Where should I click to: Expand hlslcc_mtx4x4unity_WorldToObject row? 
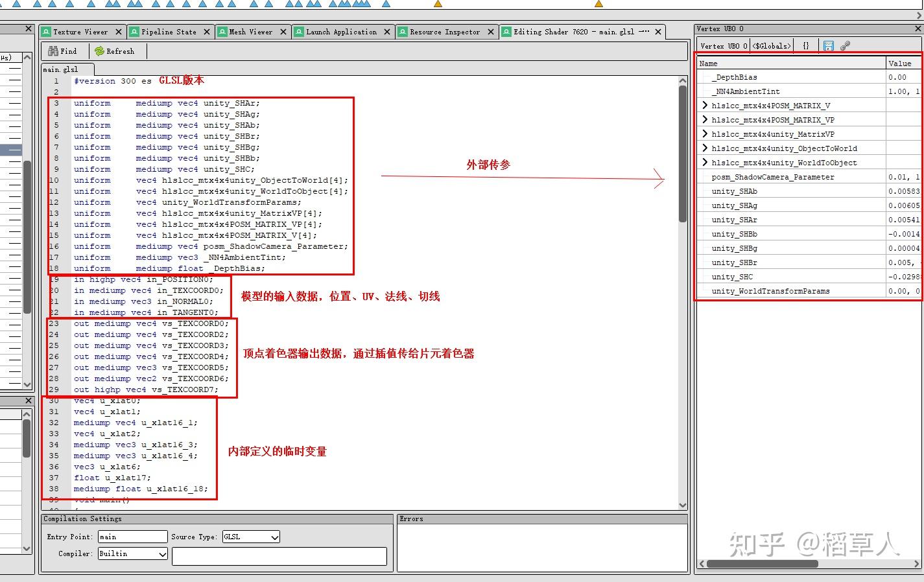click(705, 163)
